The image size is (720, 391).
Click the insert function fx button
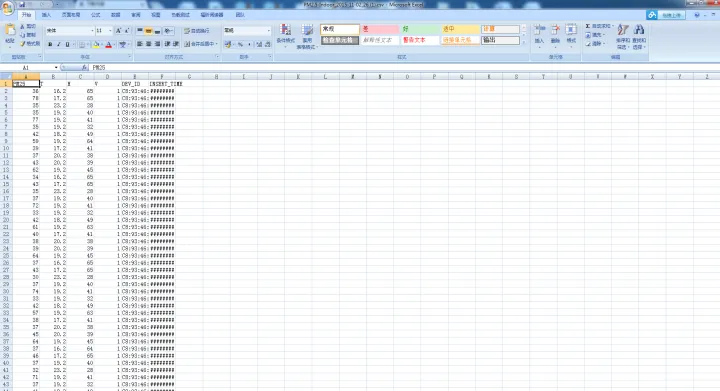pos(84,67)
